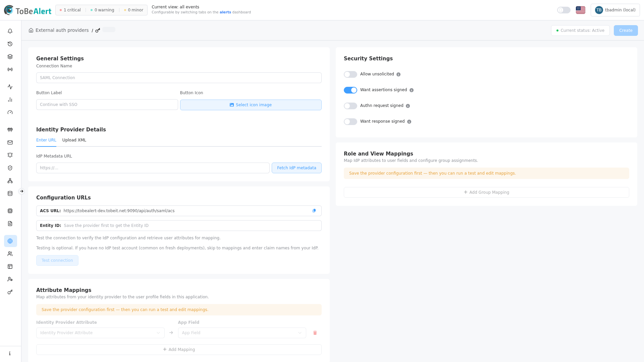
Task: Click the US flag language icon
Action: click(581, 10)
